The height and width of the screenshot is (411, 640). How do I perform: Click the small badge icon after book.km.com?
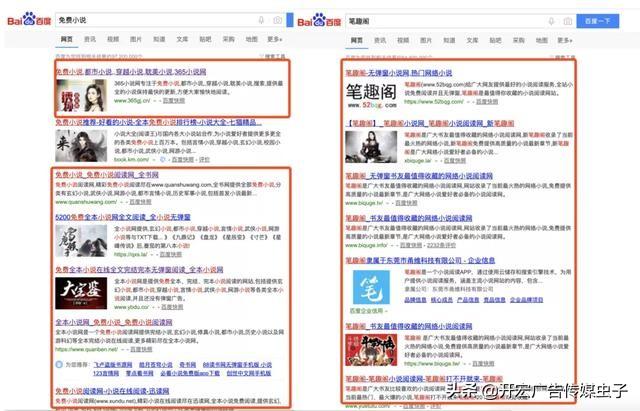(x=162, y=160)
